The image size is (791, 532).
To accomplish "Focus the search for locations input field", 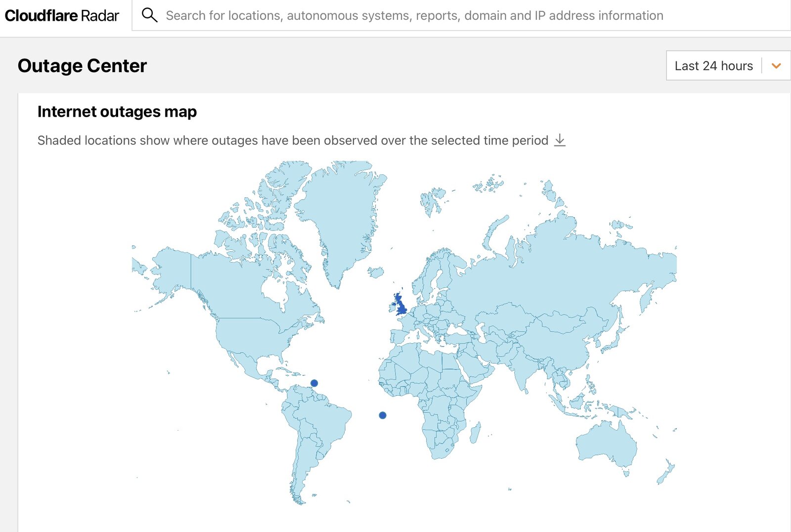I will 414,16.
